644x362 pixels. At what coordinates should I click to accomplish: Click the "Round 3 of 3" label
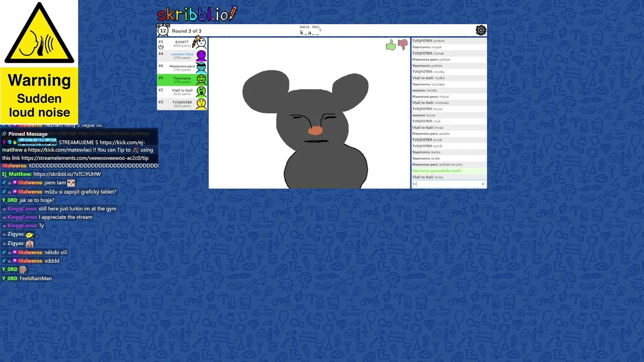187,31
